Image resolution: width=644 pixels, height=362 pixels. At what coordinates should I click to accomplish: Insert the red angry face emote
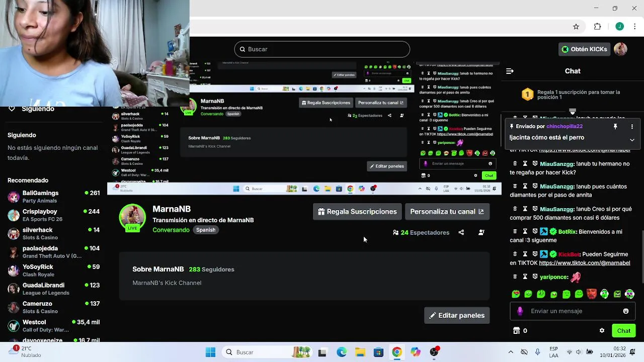(x=592, y=294)
